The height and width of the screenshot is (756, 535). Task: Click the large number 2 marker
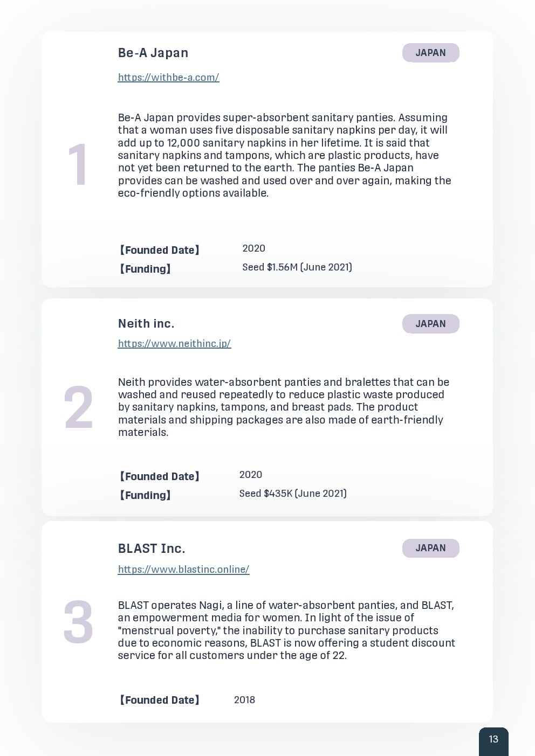tap(78, 408)
